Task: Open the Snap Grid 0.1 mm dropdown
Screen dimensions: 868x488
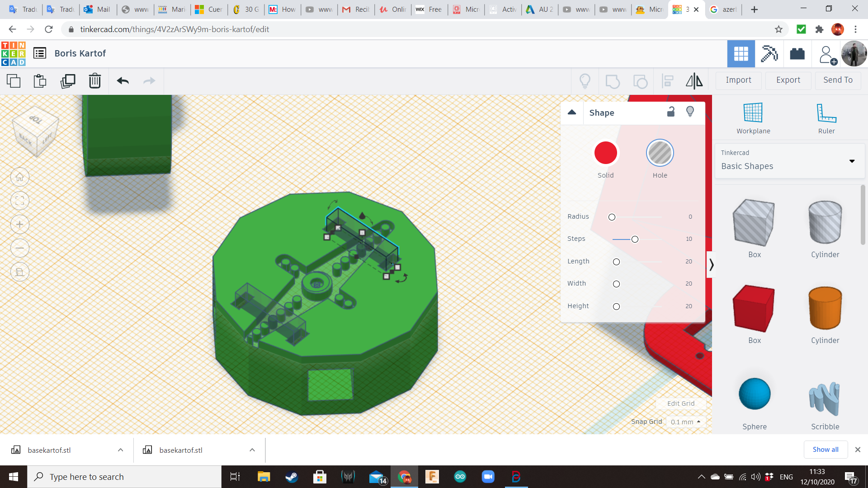Action: pos(685,422)
